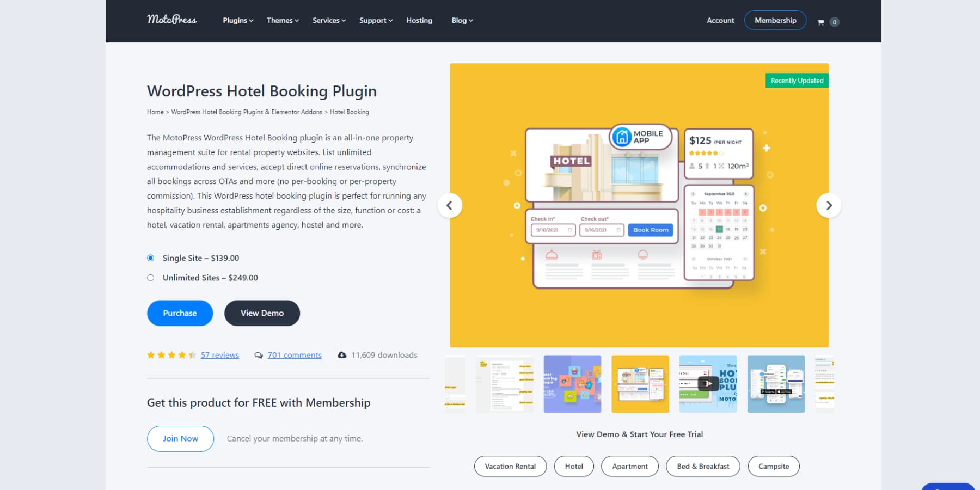Open the Account page

(x=720, y=20)
